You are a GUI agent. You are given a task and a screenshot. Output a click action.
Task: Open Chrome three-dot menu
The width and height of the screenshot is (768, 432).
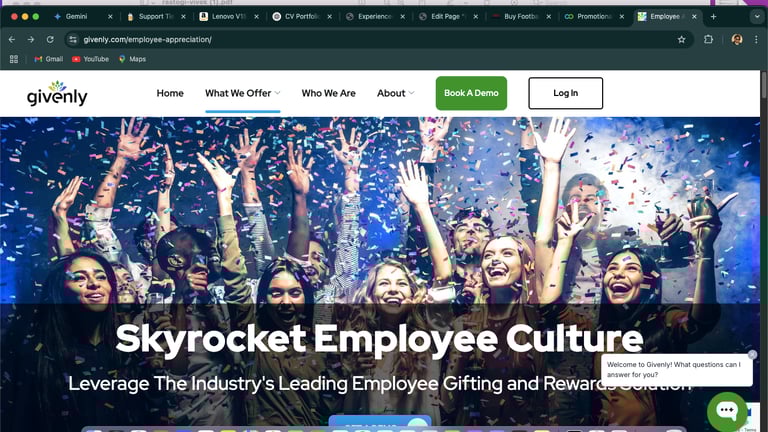[x=756, y=40]
